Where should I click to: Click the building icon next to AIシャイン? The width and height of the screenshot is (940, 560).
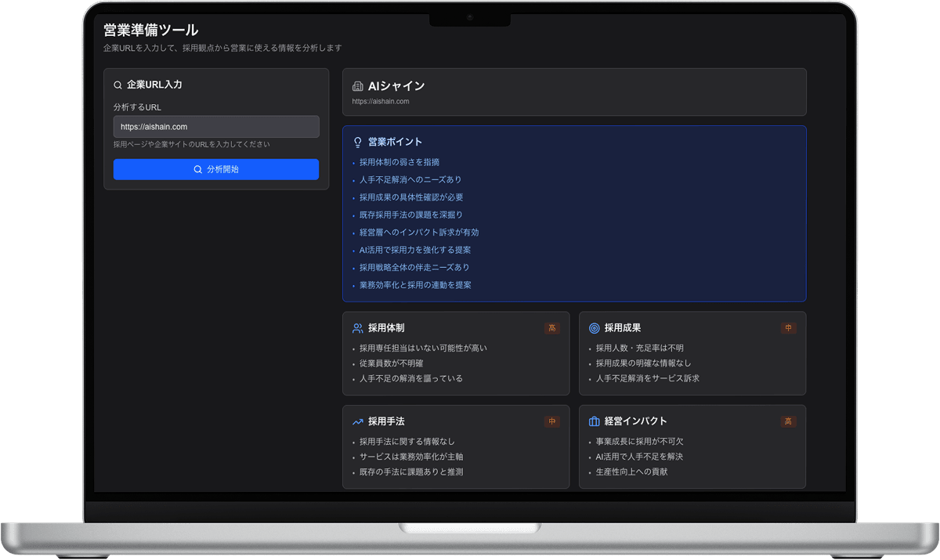[x=358, y=86]
